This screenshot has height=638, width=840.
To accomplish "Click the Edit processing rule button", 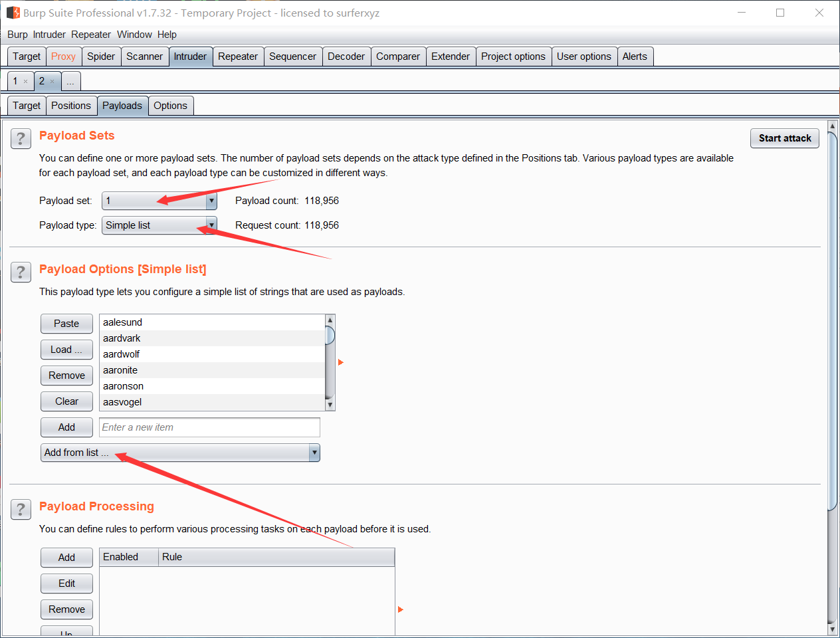I will pyautogui.click(x=66, y=584).
